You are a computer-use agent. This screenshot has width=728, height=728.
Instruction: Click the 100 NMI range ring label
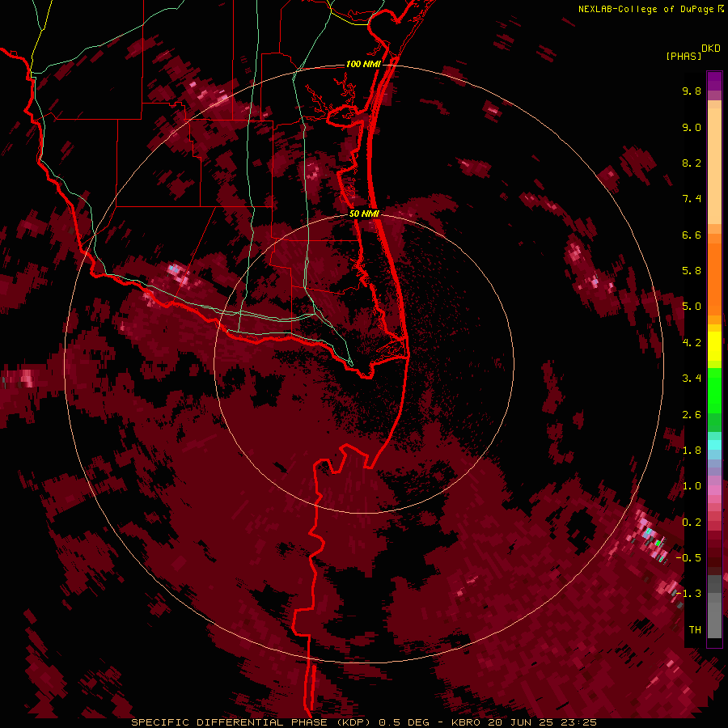tap(363, 64)
